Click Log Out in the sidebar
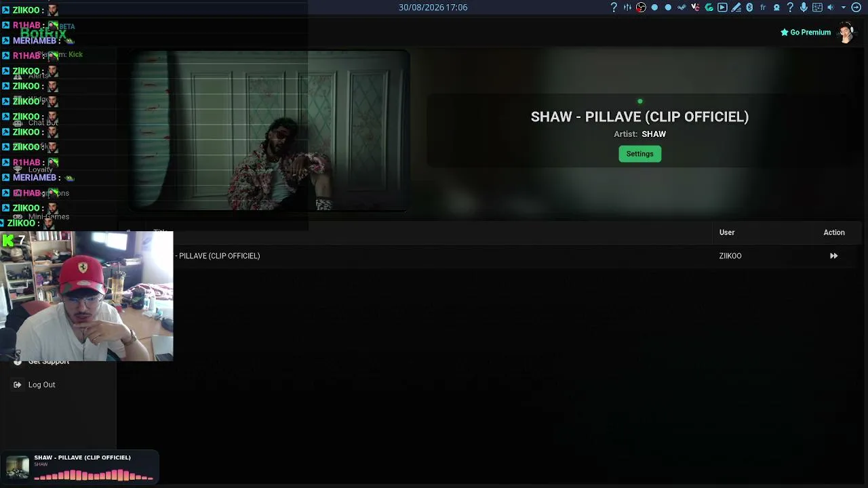 41,385
